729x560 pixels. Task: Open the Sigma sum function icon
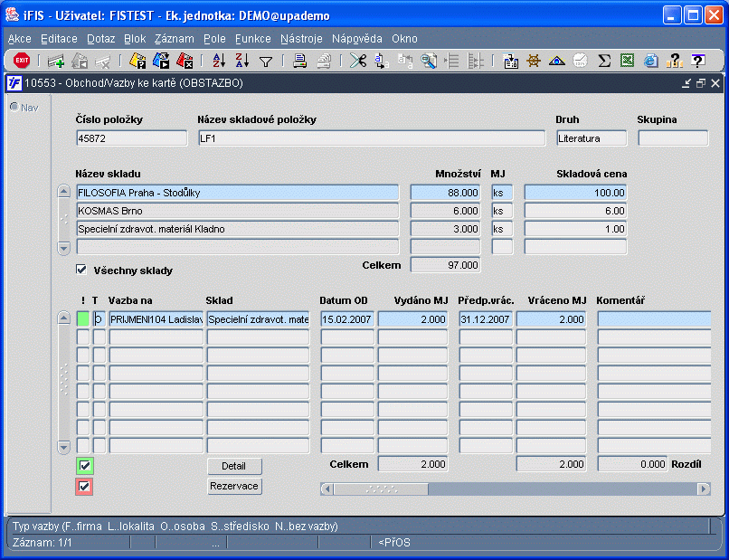[x=604, y=61]
